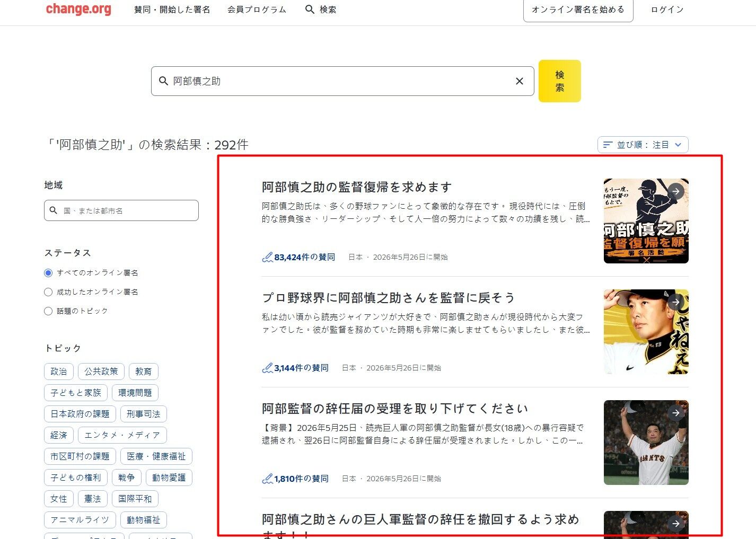This screenshot has width=756, height=539.
Task: Click the yellow 検索 button
Action: [x=560, y=81]
